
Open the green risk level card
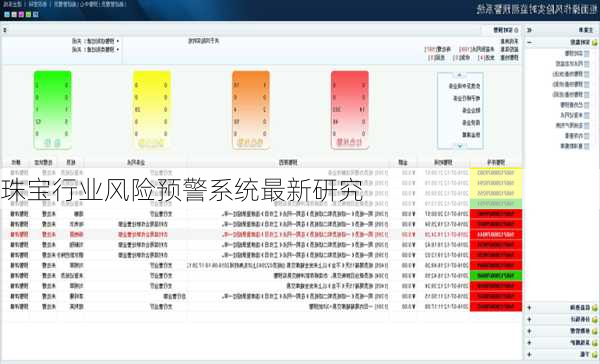pos(52,110)
